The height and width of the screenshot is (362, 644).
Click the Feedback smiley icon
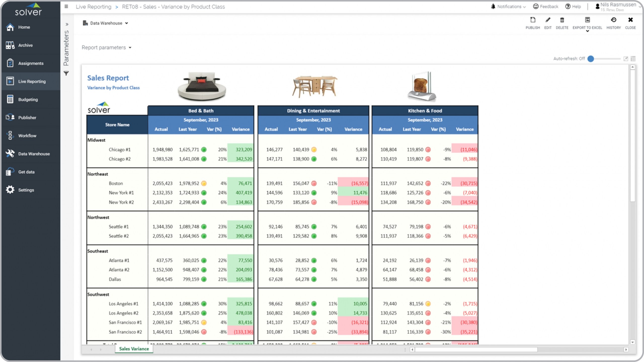point(536,7)
